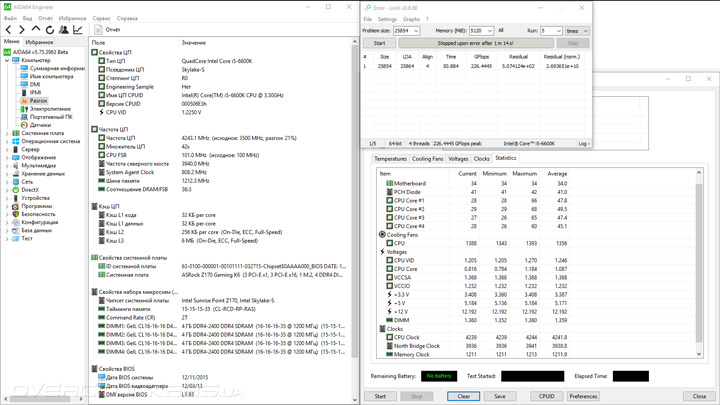Click the Users toolbar icon
This screenshot has height=405, width=720.
63,30
